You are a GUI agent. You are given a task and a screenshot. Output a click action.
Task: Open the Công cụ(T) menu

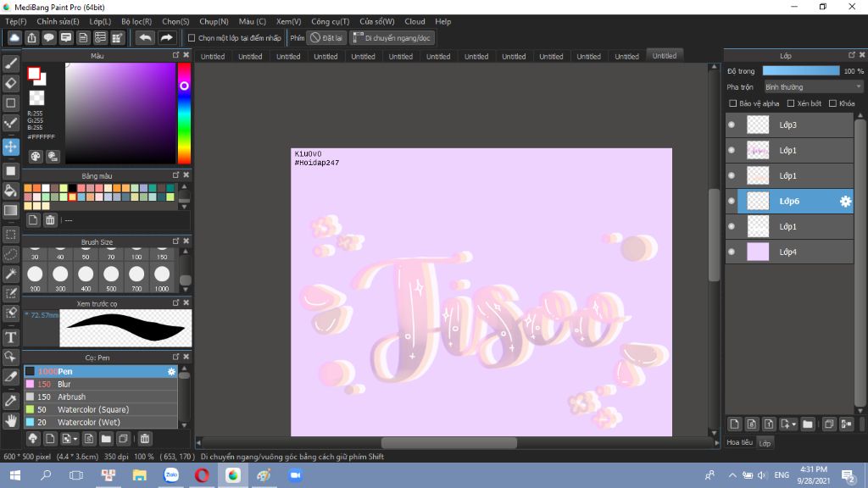(330, 21)
